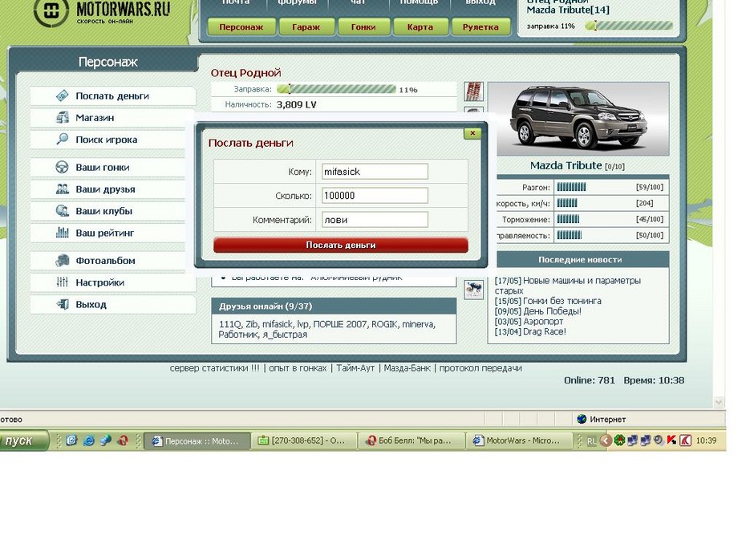Image resolution: width=746 pixels, height=560 pixels.
Task: Click friend name ROGIK in the online list
Action: [x=384, y=324]
